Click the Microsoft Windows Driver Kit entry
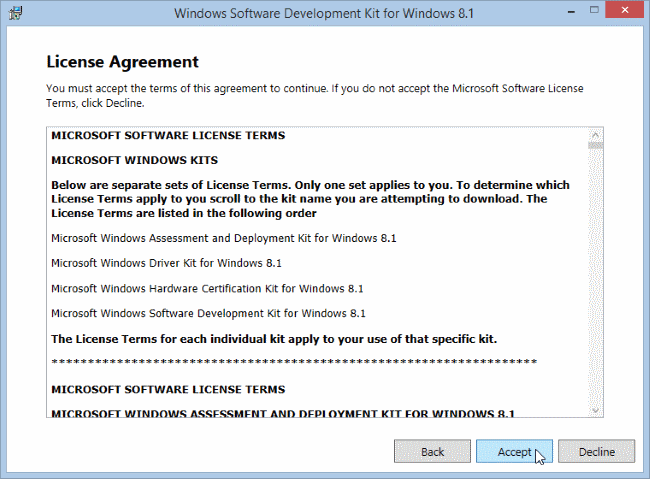The width and height of the screenshot is (650, 479). tap(166, 263)
